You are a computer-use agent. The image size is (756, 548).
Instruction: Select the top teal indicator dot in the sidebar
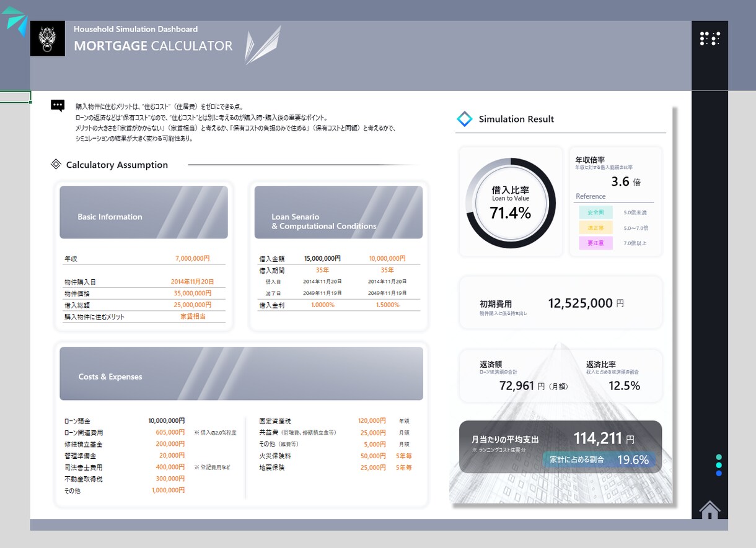719,458
